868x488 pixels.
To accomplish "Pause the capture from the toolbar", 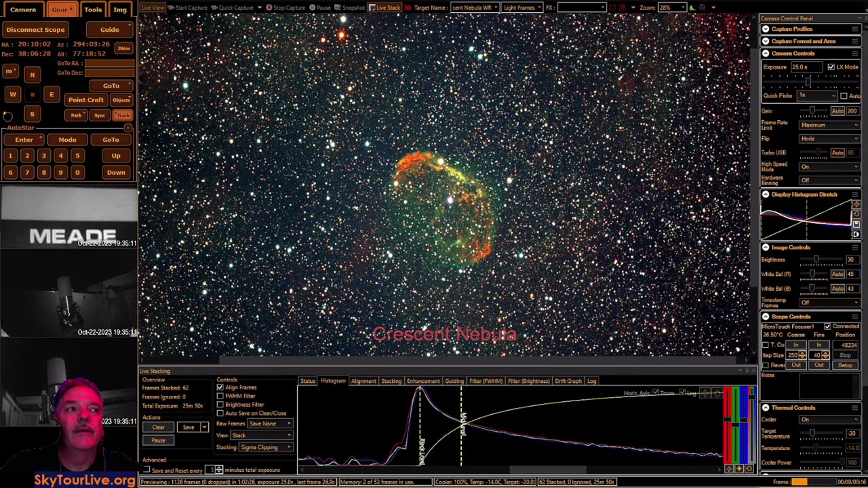I will pyautogui.click(x=320, y=7).
